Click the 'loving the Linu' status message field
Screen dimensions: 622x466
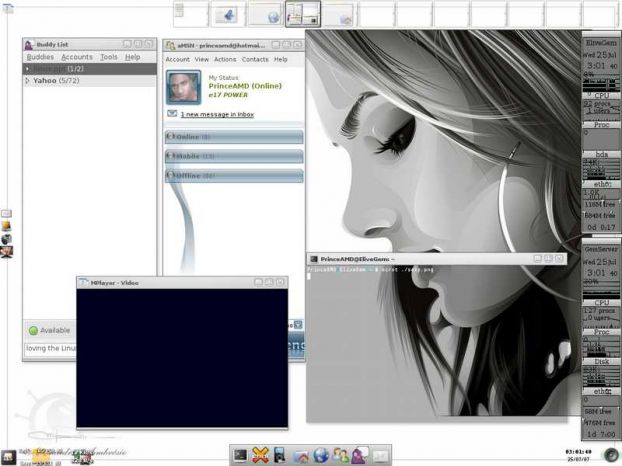50,349
